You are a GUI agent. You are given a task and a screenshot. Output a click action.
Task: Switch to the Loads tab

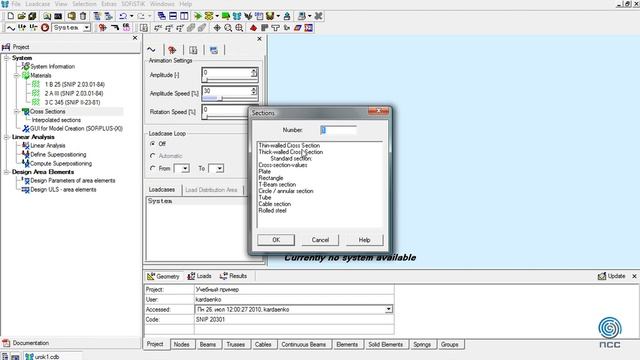tap(200, 276)
